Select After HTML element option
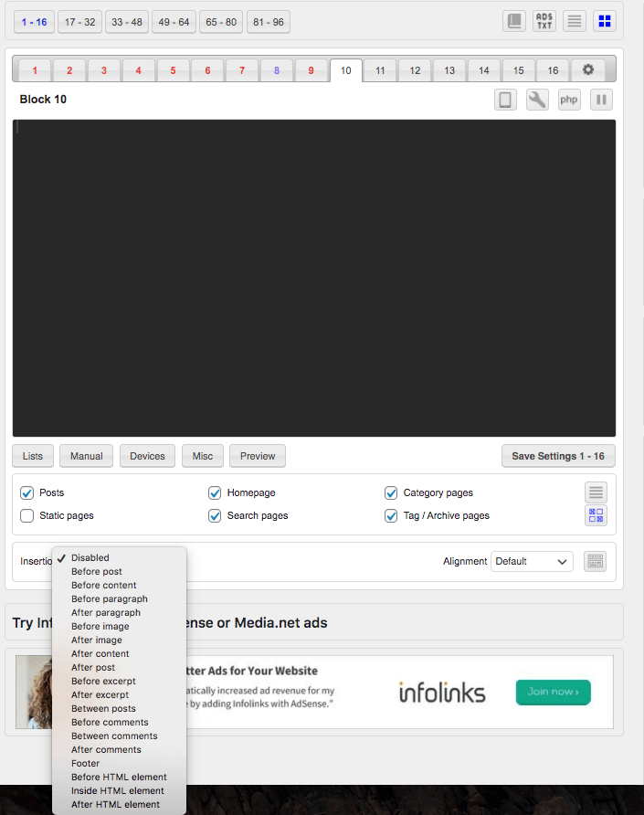Viewport: 644px width, 815px height. pos(119,804)
